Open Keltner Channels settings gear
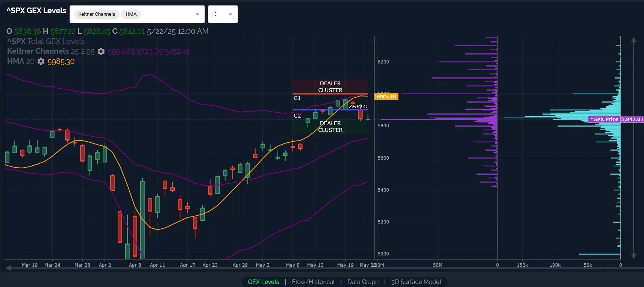The image size is (644, 287). [x=101, y=51]
